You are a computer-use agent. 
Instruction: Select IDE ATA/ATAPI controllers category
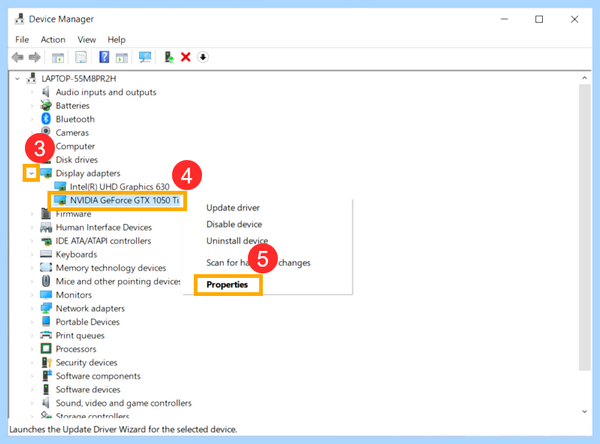point(103,241)
